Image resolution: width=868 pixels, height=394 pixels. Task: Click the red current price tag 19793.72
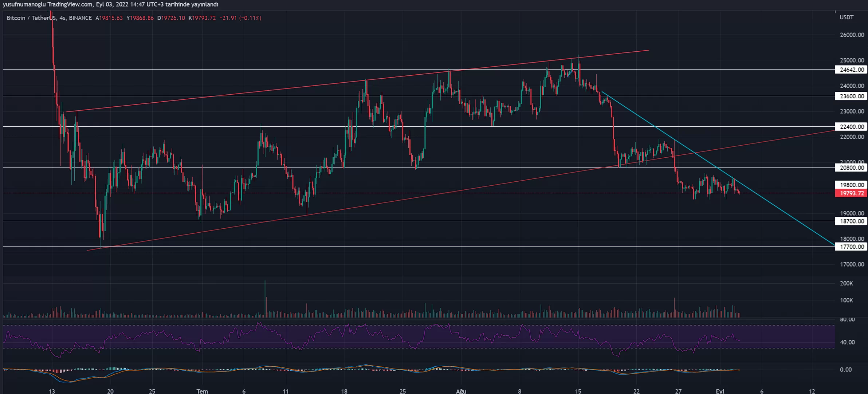pyautogui.click(x=851, y=193)
